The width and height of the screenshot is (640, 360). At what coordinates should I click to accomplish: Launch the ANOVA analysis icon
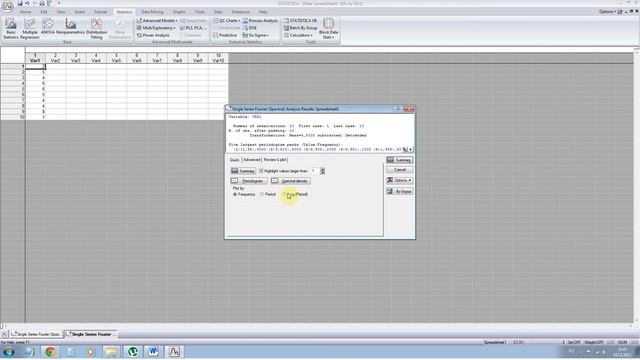pos(48,26)
